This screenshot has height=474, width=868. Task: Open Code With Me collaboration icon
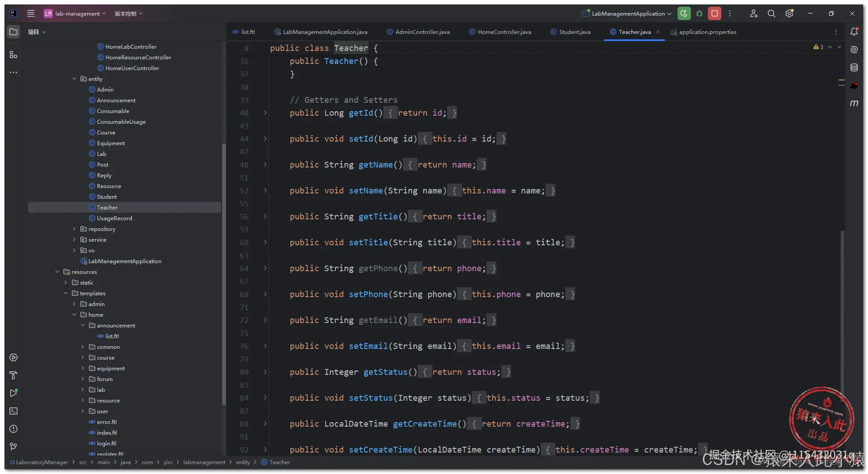754,13
